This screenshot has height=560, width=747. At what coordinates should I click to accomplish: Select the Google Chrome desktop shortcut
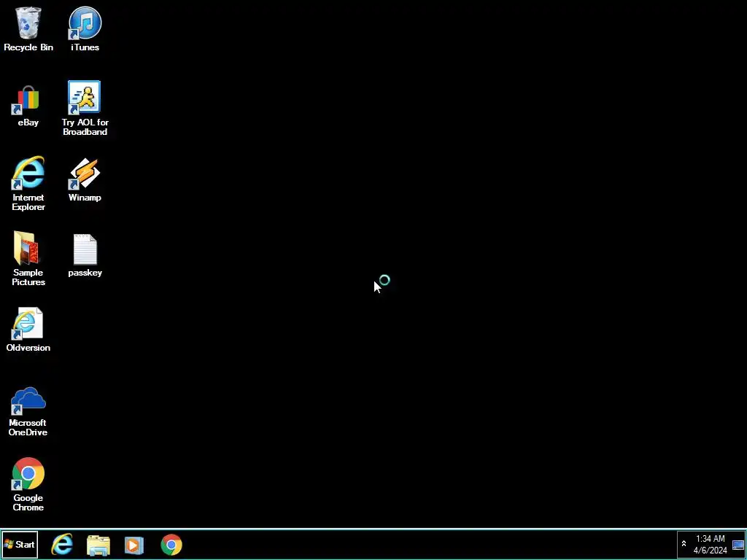(28, 484)
